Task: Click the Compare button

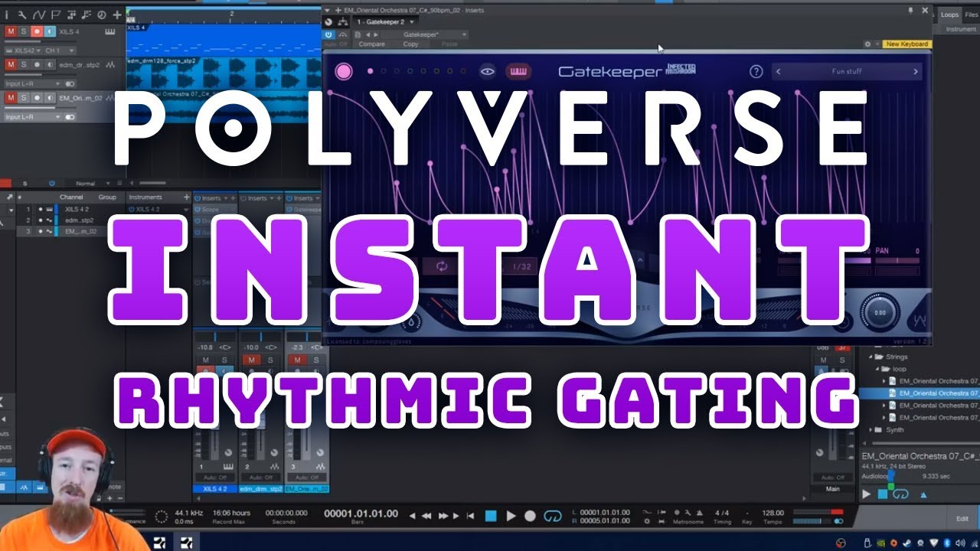Action: [x=372, y=44]
